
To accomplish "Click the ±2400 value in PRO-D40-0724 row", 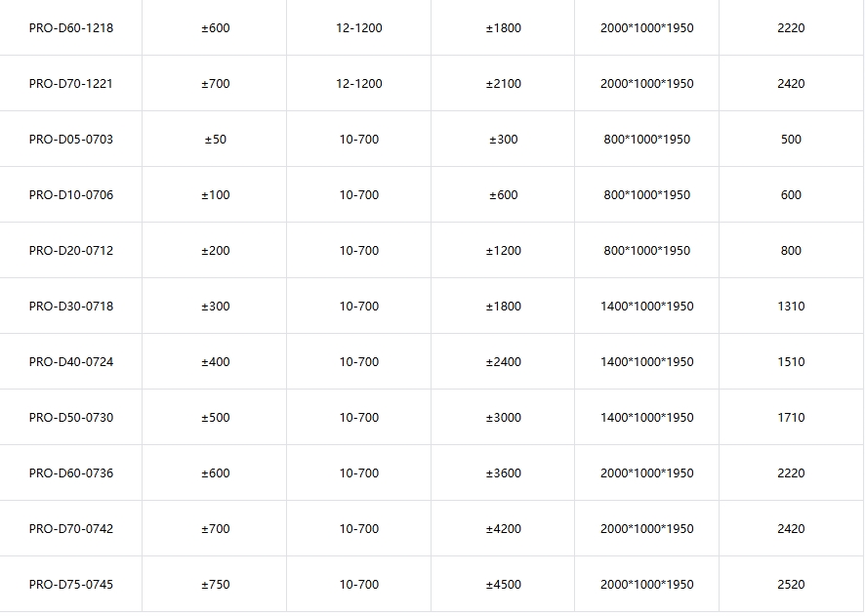I will click(503, 362).
